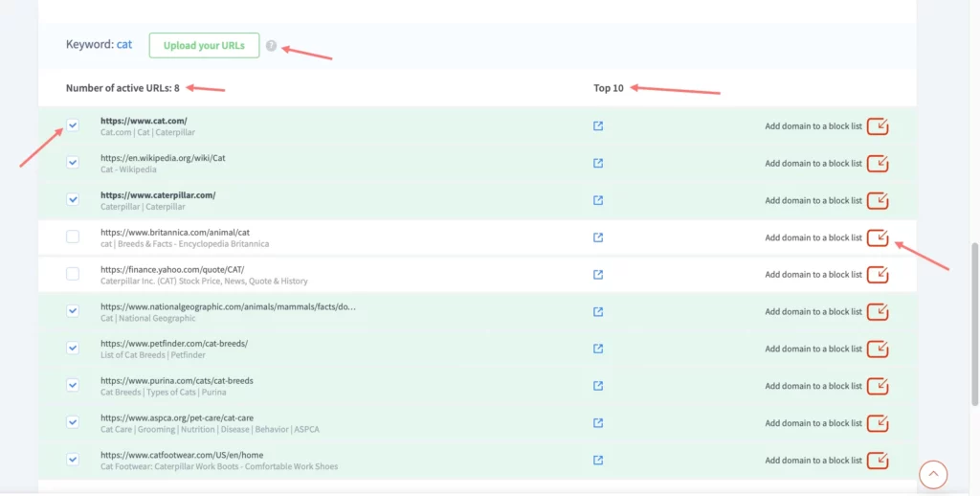Click https://www.britannica.com/animal/cat URL text
980x496 pixels.
175,232
